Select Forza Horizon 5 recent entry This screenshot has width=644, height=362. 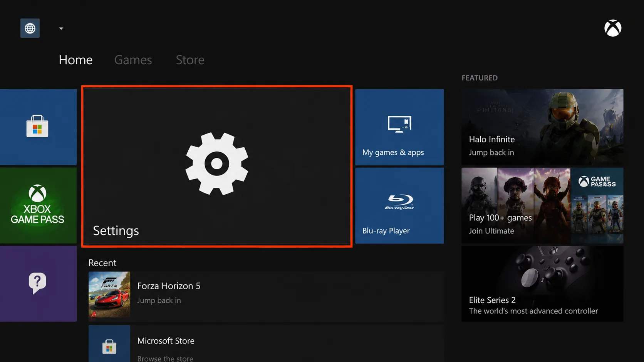[x=266, y=296]
